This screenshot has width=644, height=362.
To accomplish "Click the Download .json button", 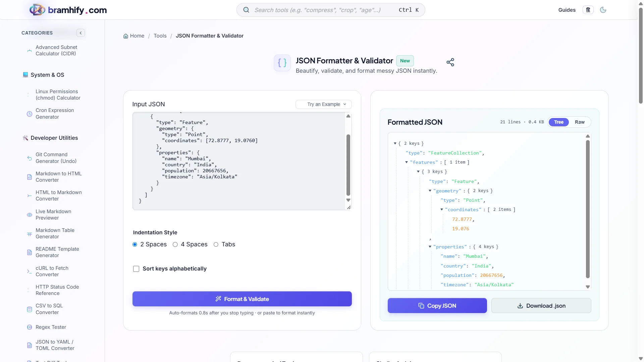I will (541, 306).
